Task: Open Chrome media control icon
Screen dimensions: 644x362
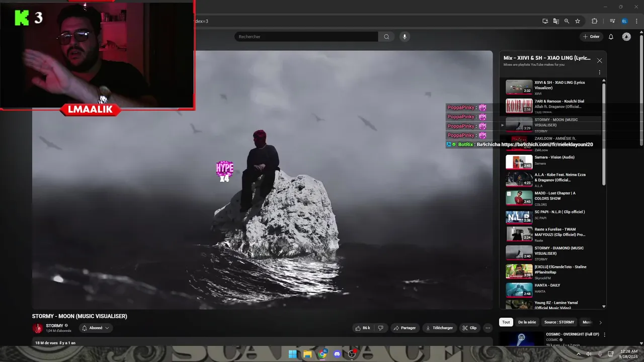Action: pyautogui.click(x=612, y=21)
